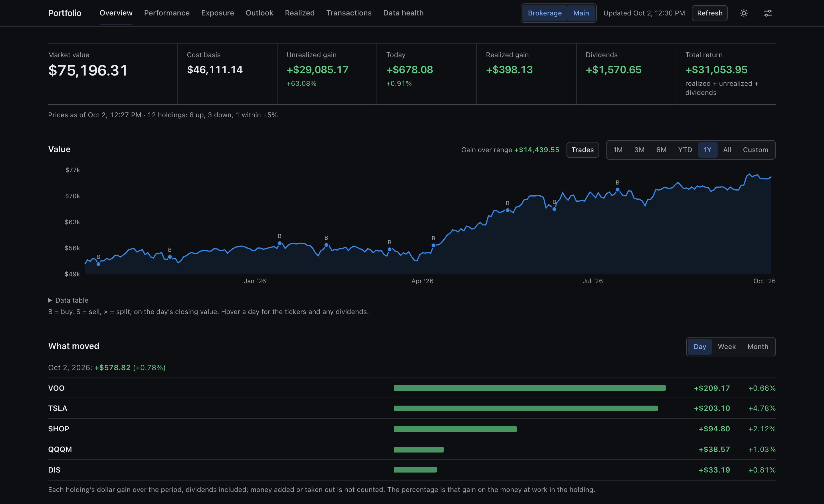Set chart range to 6M
This screenshot has width=824, height=504.
coord(661,150)
